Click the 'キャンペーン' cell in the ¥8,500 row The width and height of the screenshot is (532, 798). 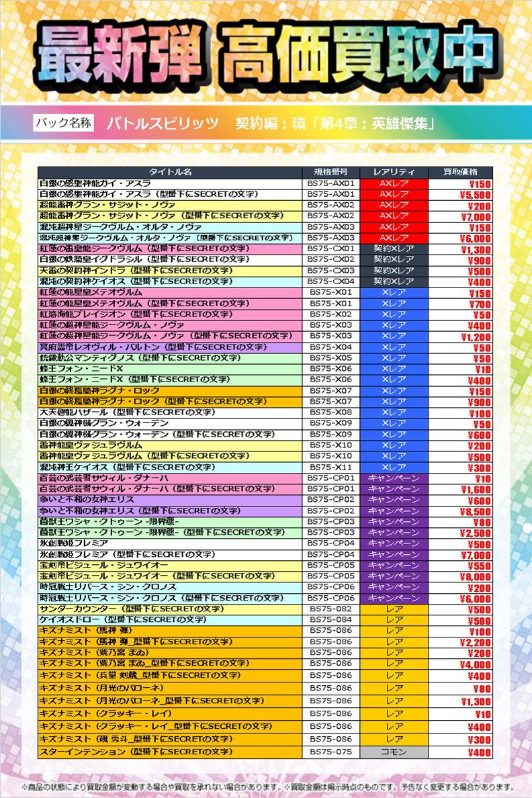pos(394,511)
